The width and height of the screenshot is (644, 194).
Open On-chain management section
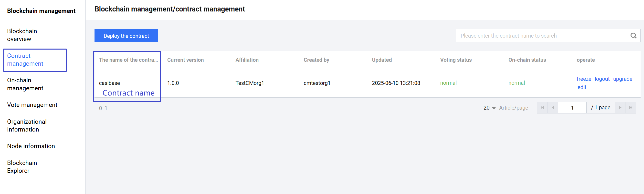pyautogui.click(x=25, y=84)
